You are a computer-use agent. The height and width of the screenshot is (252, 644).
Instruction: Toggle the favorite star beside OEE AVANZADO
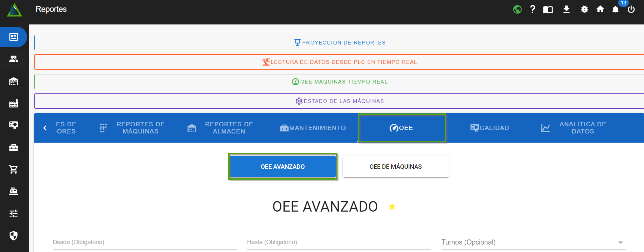pos(392,207)
